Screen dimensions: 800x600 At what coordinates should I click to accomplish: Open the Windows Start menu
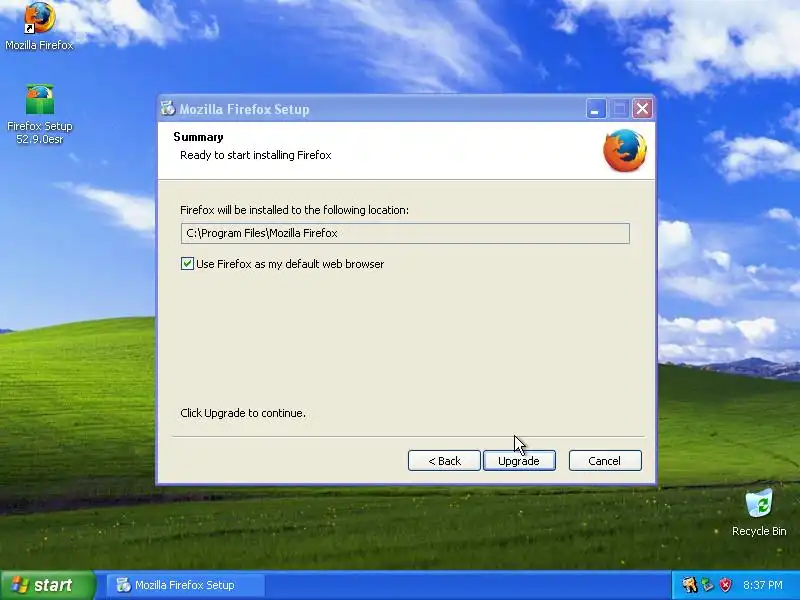[x=47, y=585]
